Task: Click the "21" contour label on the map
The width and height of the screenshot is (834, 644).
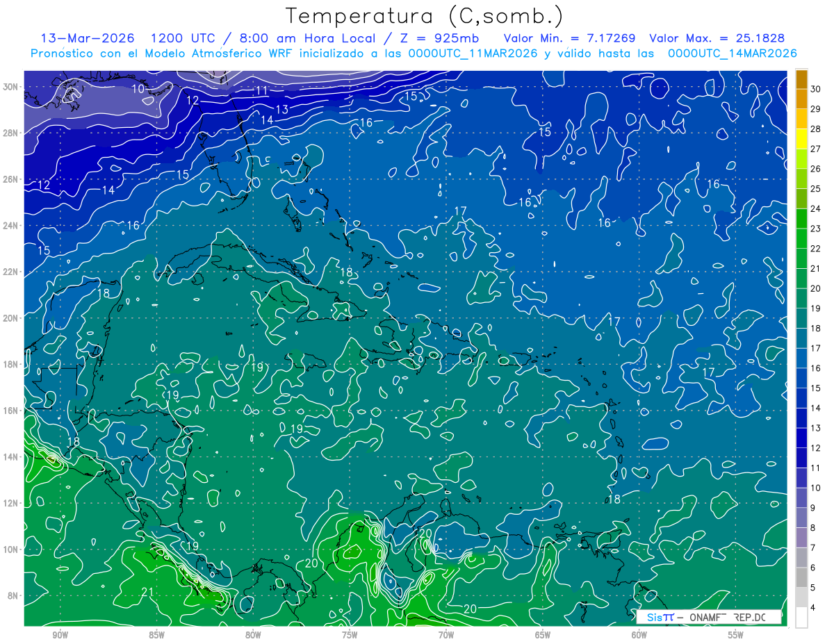Action: (147, 592)
